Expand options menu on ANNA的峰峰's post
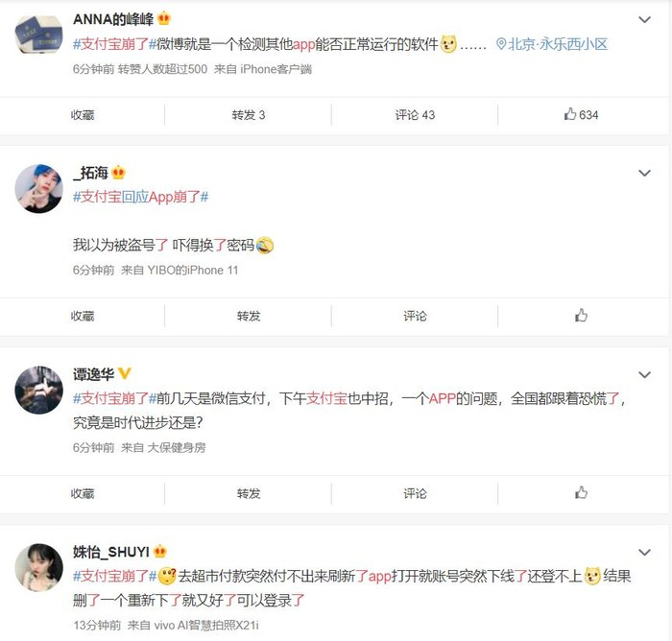The image size is (672, 641). (644, 19)
